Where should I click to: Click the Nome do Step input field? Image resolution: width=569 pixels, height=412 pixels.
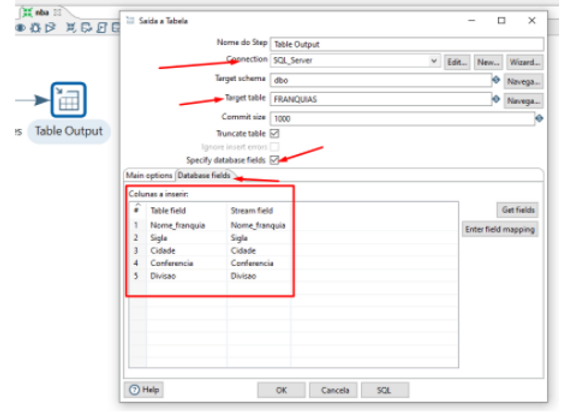[x=407, y=44]
